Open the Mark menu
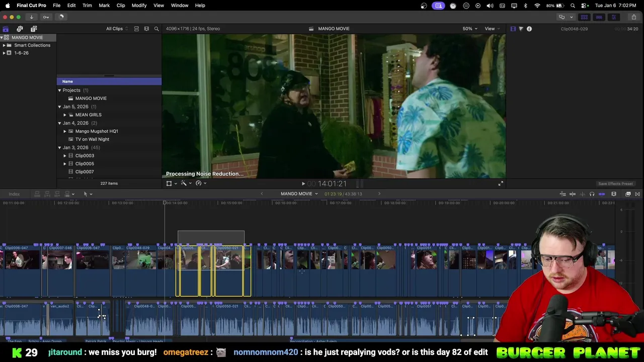The height and width of the screenshot is (362, 644). pos(104,6)
